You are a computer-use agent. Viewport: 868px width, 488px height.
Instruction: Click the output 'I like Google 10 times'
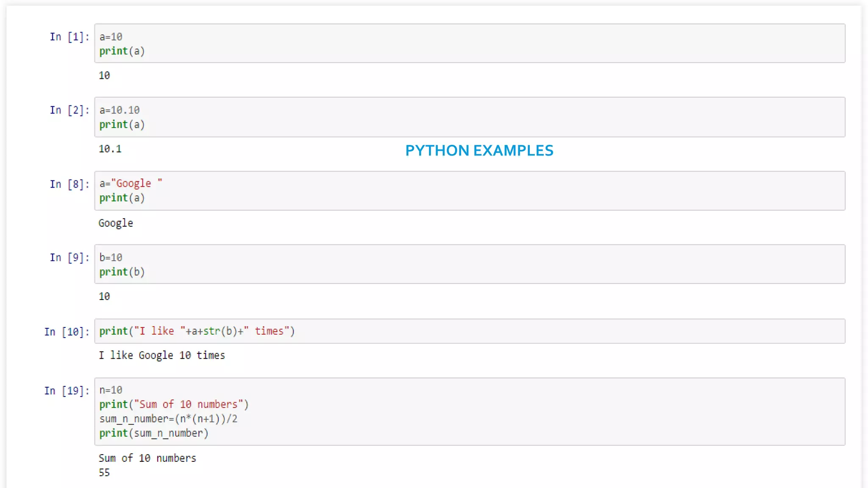point(162,355)
